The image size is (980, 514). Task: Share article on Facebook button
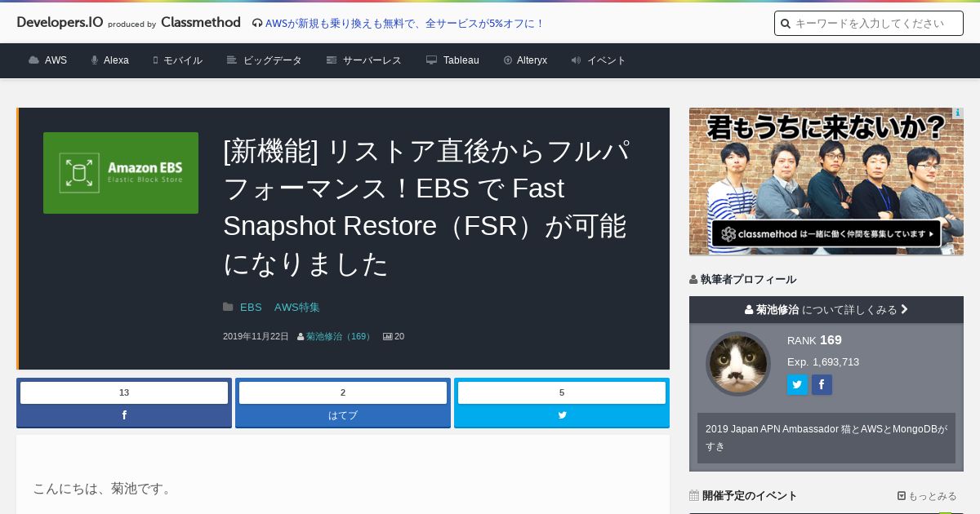tap(124, 415)
